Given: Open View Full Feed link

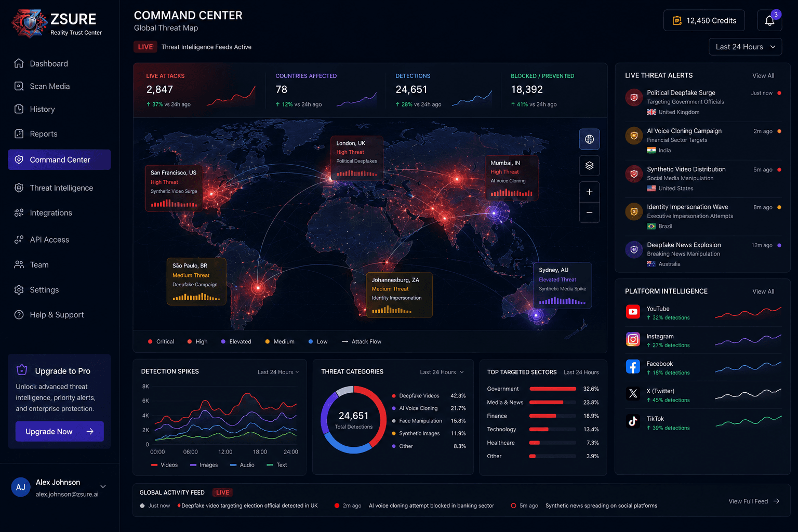Looking at the screenshot, I should 754,501.
